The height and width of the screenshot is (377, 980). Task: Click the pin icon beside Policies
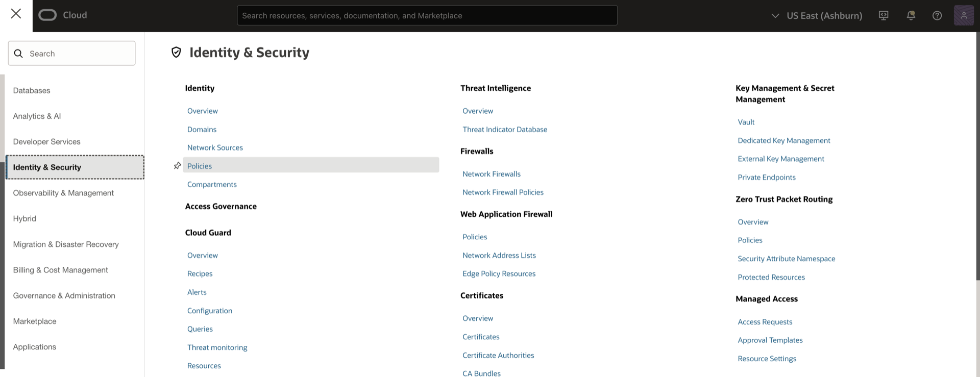pos(177,166)
